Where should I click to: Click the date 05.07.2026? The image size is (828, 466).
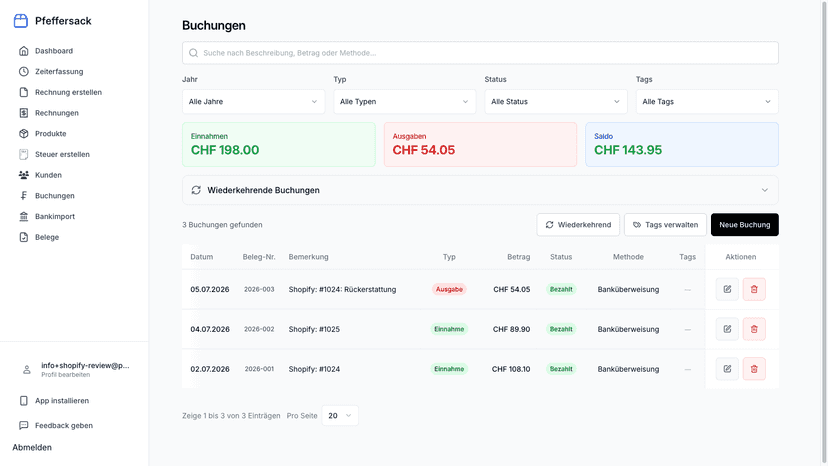[210, 289]
